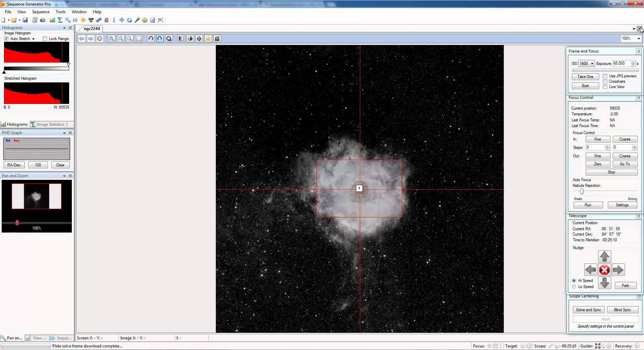Click the invert half-circle icon
Viewport: 644px width, 350px height.
point(190,38)
